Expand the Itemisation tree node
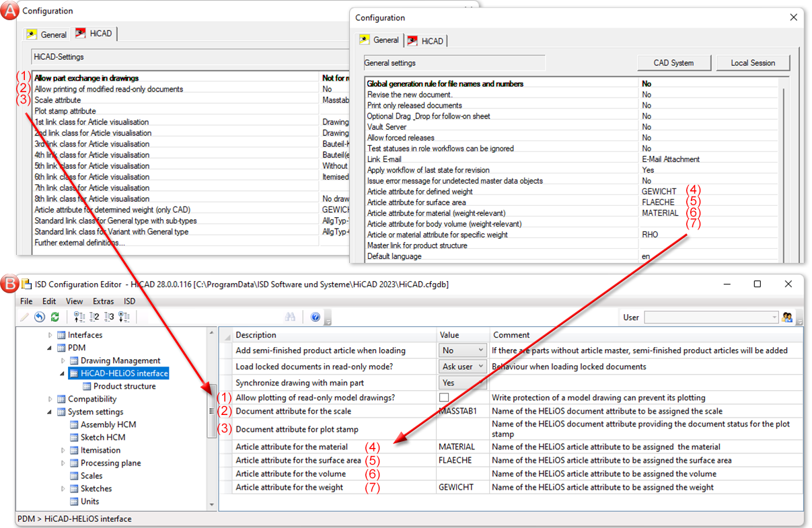This screenshot has width=812, height=528. 63,450
